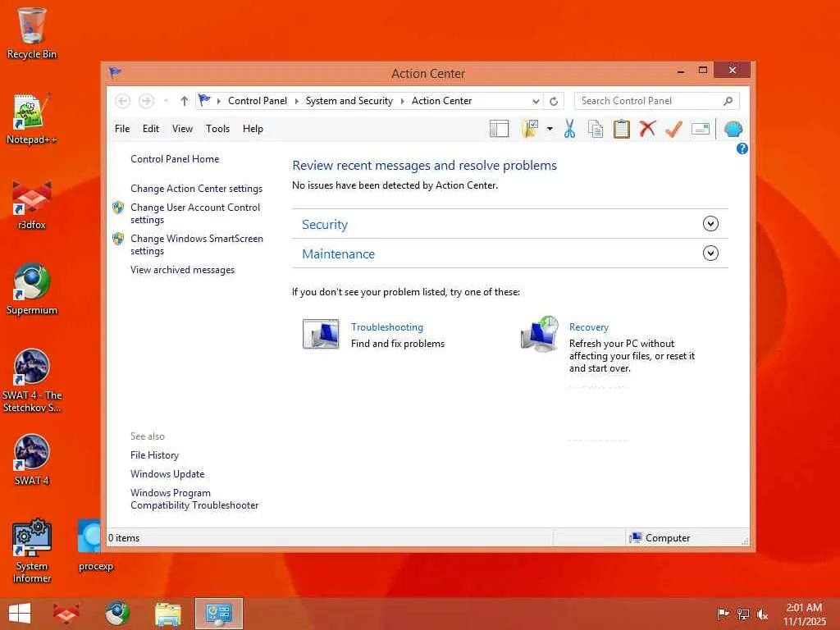Click the muted volume tray icon
This screenshot has width=840, height=630.
pyautogui.click(x=762, y=614)
